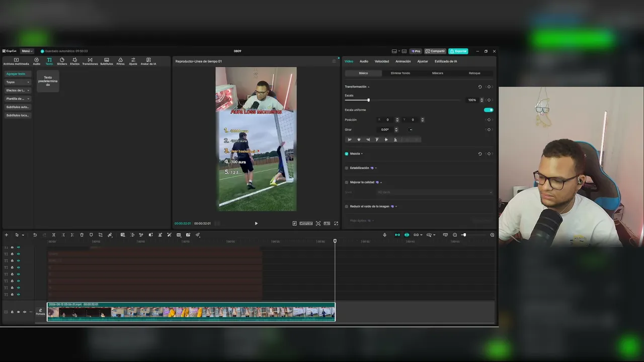This screenshot has width=644, height=362.
Task: Mute the main video track
Action: (x=25, y=312)
